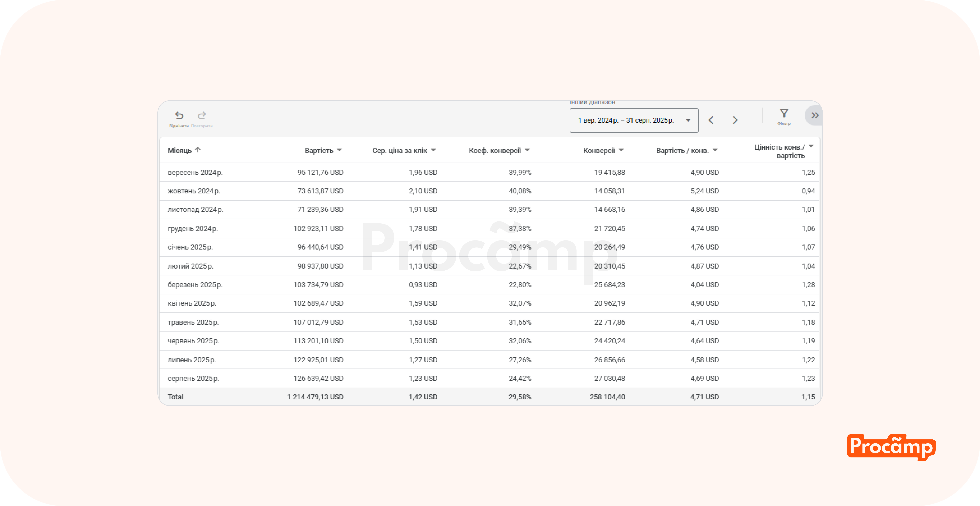Image resolution: width=980 pixels, height=506 pixels.
Task: Open Коеф. конверсії column dropdown arrow
Action: 527,150
